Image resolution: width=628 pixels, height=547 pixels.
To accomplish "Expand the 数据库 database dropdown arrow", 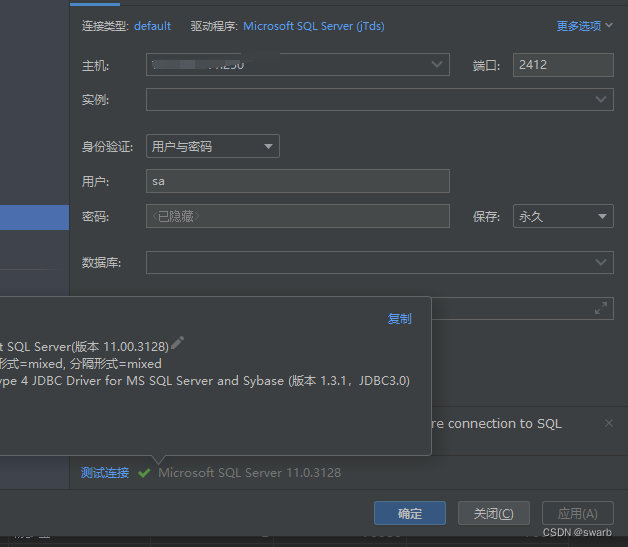I will pos(600,262).
